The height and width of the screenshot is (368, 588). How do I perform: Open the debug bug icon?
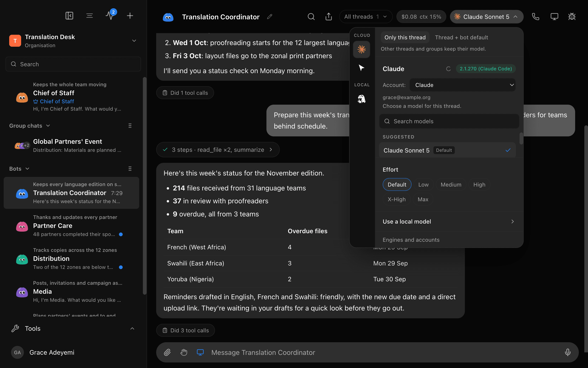572,17
